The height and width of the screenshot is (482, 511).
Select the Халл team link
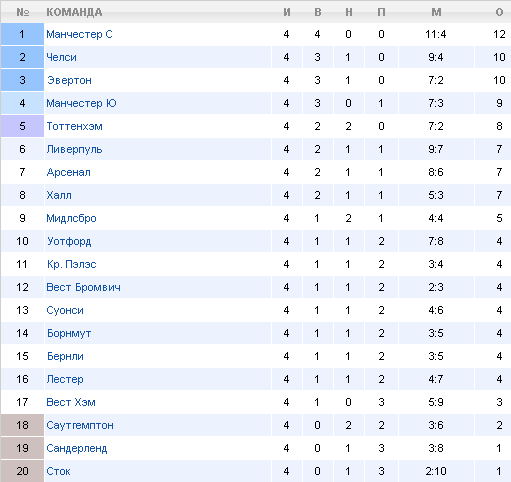(59, 195)
